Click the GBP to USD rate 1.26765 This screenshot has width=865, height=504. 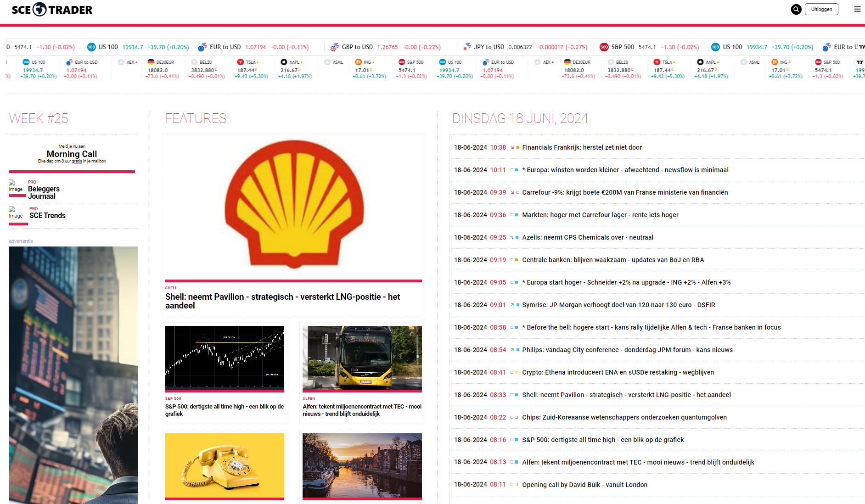point(388,47)
